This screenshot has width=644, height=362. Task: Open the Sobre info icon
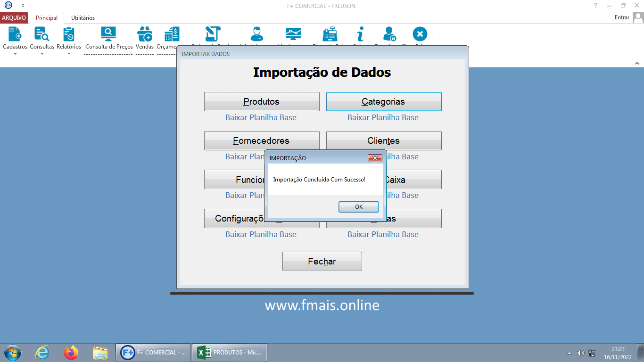point(360,34)
